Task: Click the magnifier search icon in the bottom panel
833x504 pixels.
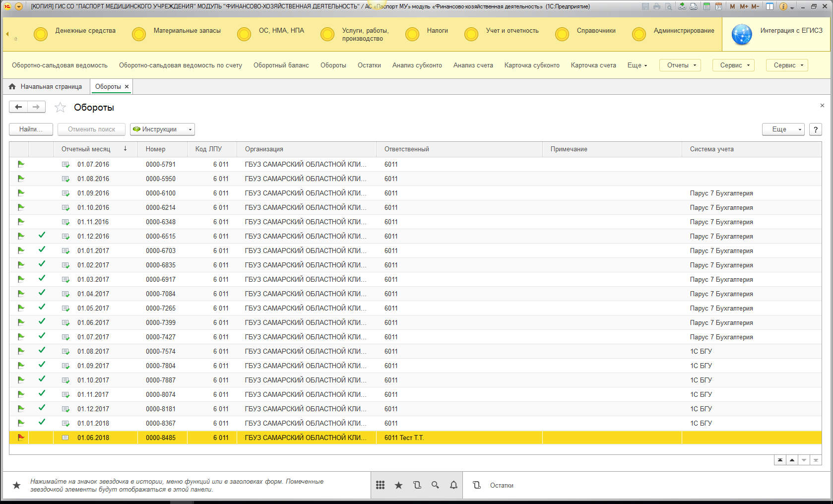Action: (x=435, y=485)
